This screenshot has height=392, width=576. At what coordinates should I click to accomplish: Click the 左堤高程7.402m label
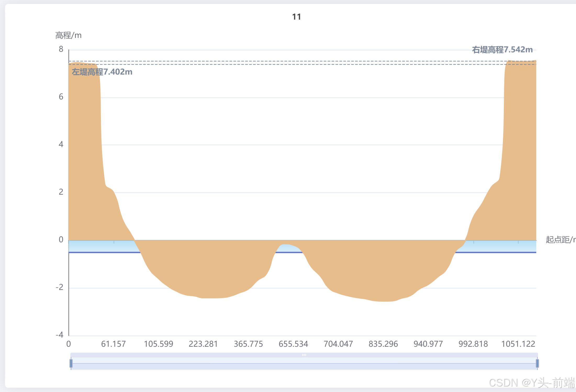pyautogui.click(x=102, y=72)
